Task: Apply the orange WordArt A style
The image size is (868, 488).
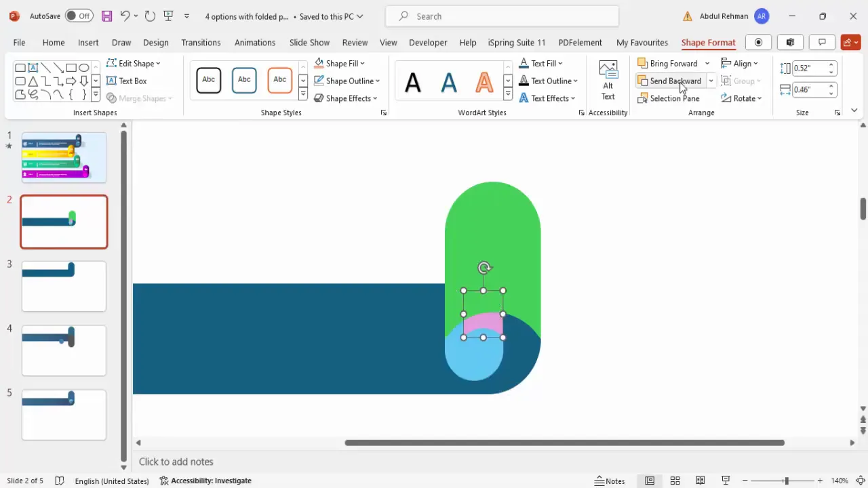Action: [484, 82]
